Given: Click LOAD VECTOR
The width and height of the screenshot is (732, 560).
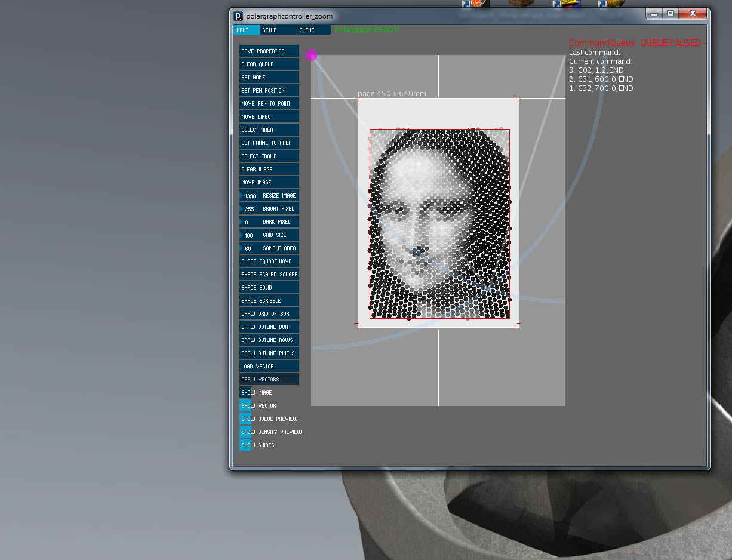Looking at the screenshot, I should [269, 366].
